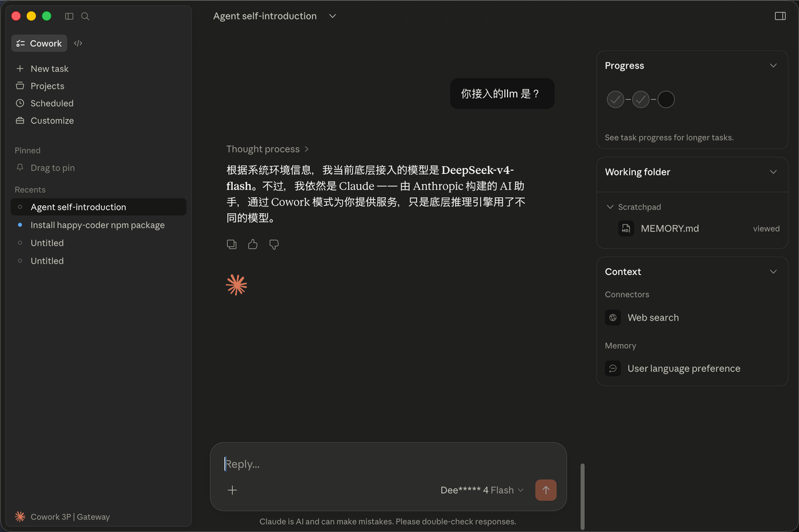Click the Scheduled clock icon

(x=20, y=104)
